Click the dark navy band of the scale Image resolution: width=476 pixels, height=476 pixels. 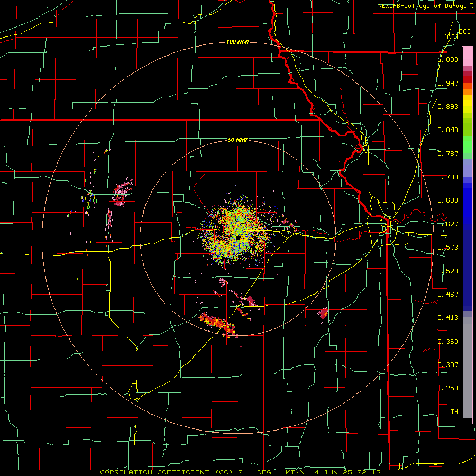(467, 270)
